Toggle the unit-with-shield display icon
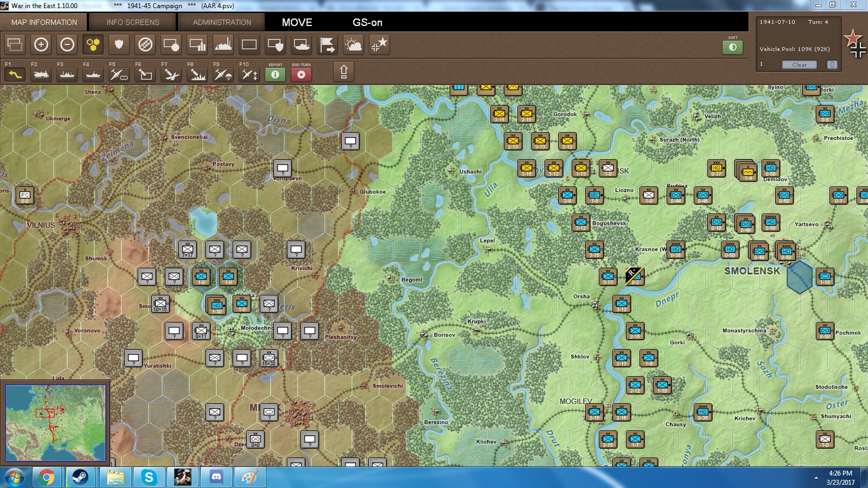Screen dimensions: 868x488 coord(276,44)
